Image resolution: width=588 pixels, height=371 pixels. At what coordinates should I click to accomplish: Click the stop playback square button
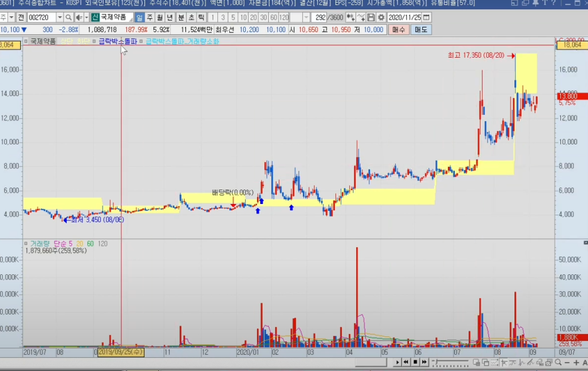point(415,363)
